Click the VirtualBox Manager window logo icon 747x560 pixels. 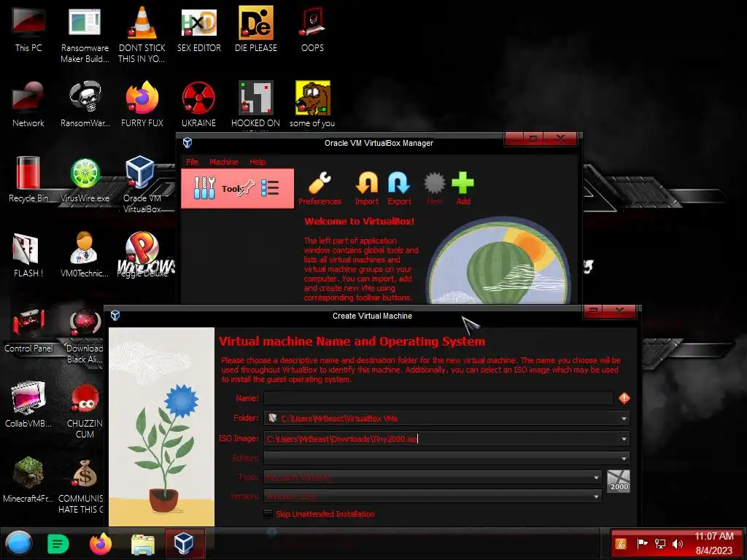point(187,142)
